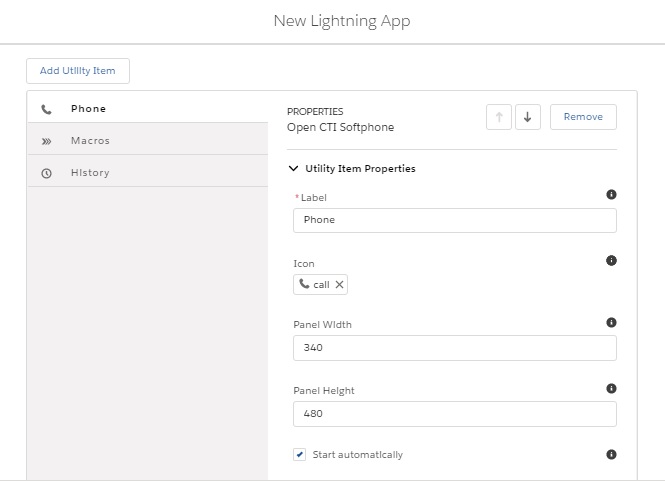Uncheck the Start automatically checkbox
The width and height of the screenshot is (665, 481).
(299, 455)
